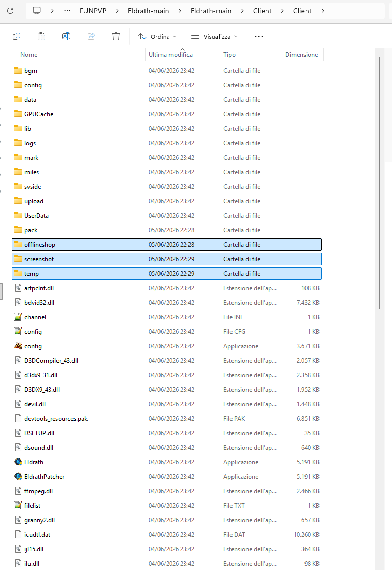Select the dsound.dll file
This screenshot has width=392, height=572.
click(167, 448)
